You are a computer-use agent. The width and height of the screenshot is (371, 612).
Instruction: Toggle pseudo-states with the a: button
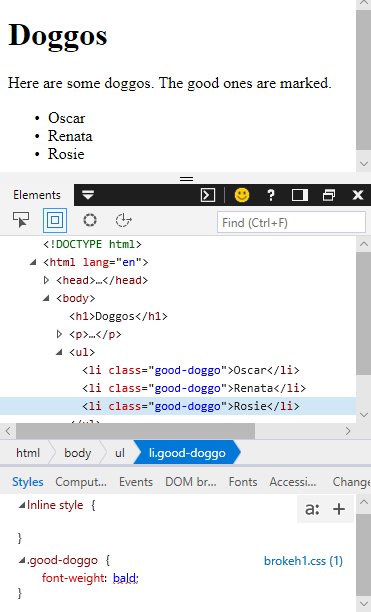click(312, 509)
